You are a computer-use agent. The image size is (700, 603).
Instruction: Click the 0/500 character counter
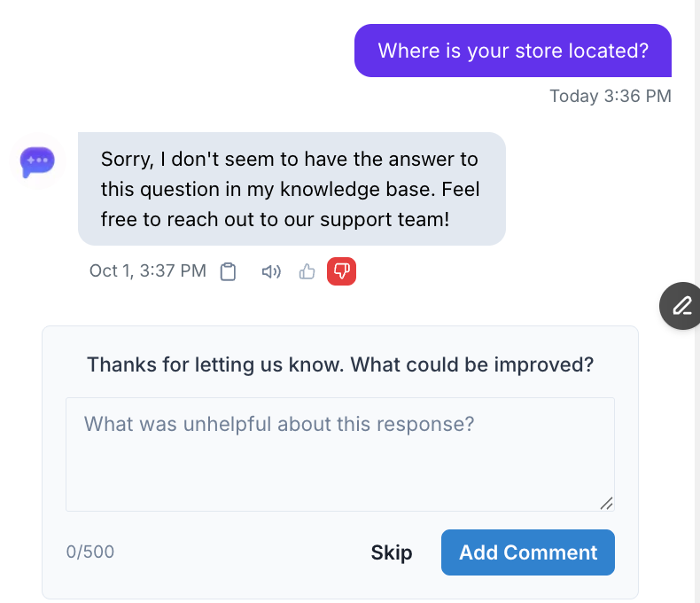click(x=90, y=552)
